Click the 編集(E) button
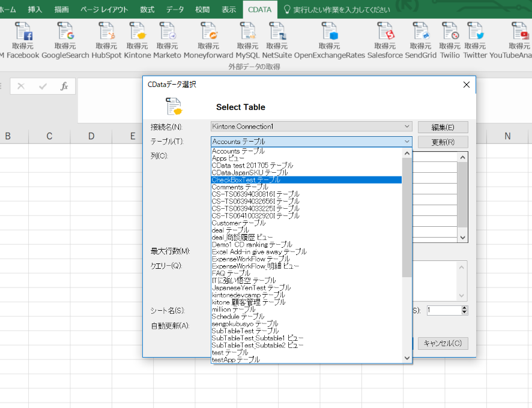 tap(443, 127)
